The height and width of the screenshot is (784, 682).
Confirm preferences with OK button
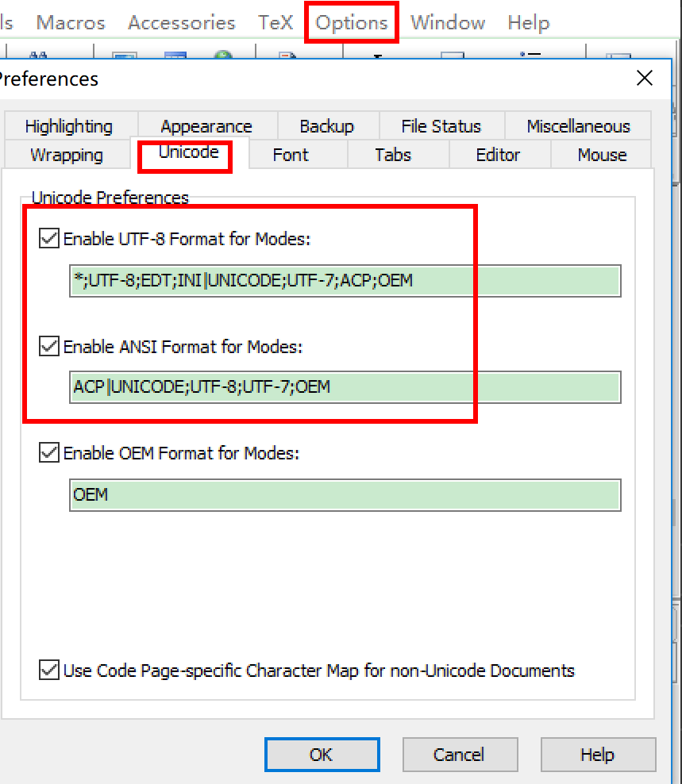click(322, 755)
